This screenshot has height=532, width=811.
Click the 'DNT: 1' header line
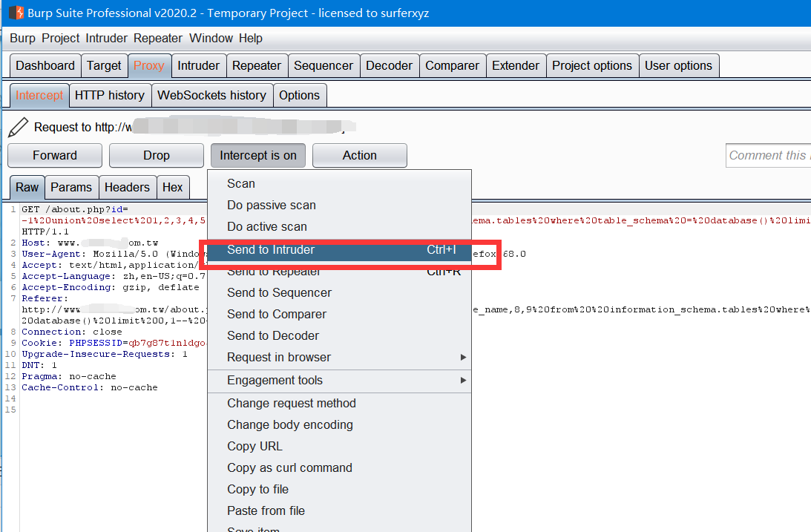point(39,366)
